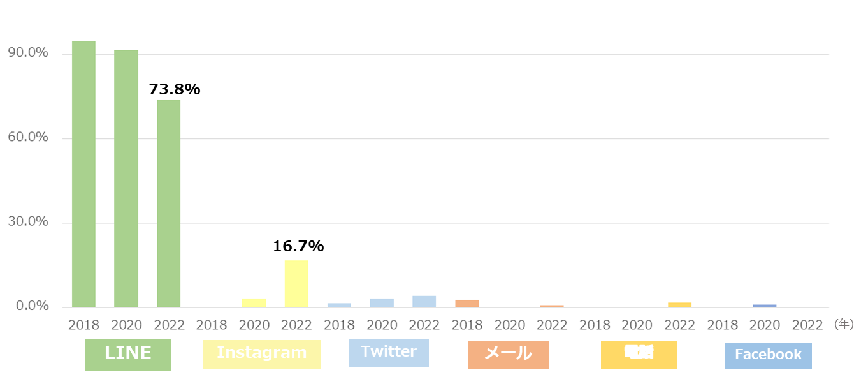
Task: Select the Facebook 2020 blue bar
Action: click(x=764, y=306)
